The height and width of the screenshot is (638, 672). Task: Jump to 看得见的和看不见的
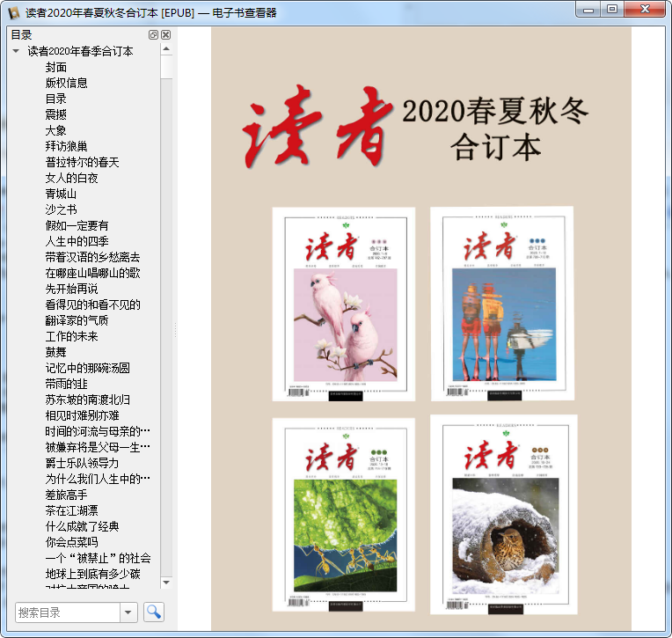point(92,304)
